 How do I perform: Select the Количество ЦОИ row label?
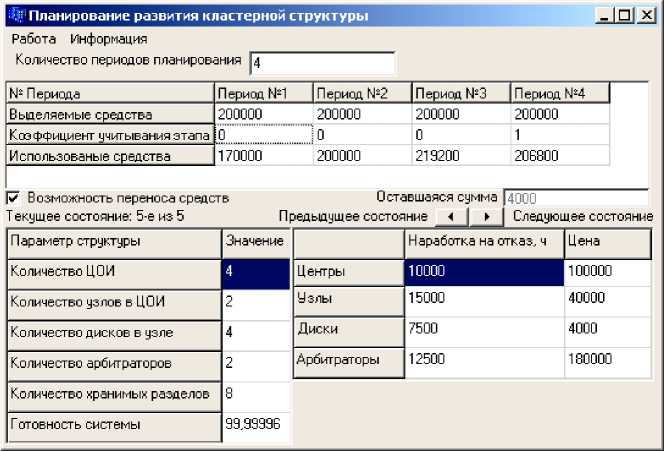(114, 275)
